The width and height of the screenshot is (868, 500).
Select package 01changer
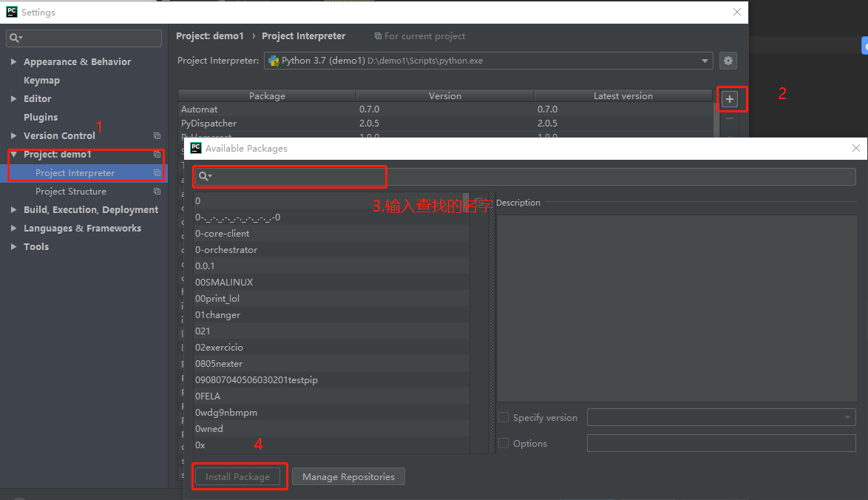pyautogui.click(x=331, y=314)
